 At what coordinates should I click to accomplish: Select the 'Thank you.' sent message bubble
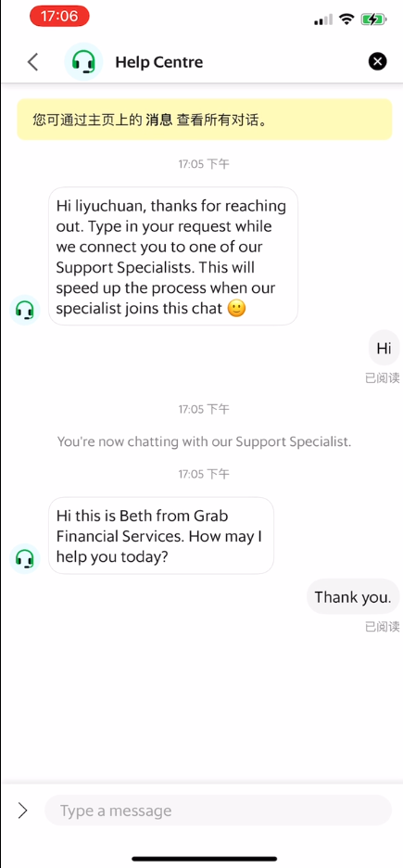(x=353, y=597)
